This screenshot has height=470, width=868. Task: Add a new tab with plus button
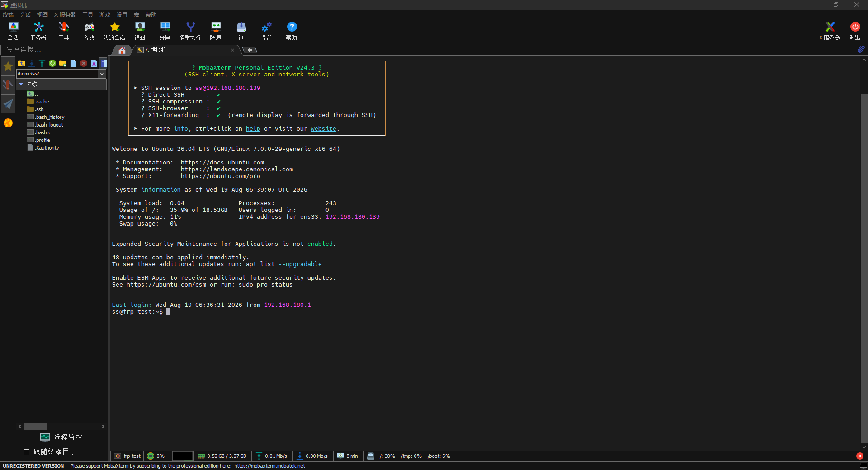[x=250, y=50]
